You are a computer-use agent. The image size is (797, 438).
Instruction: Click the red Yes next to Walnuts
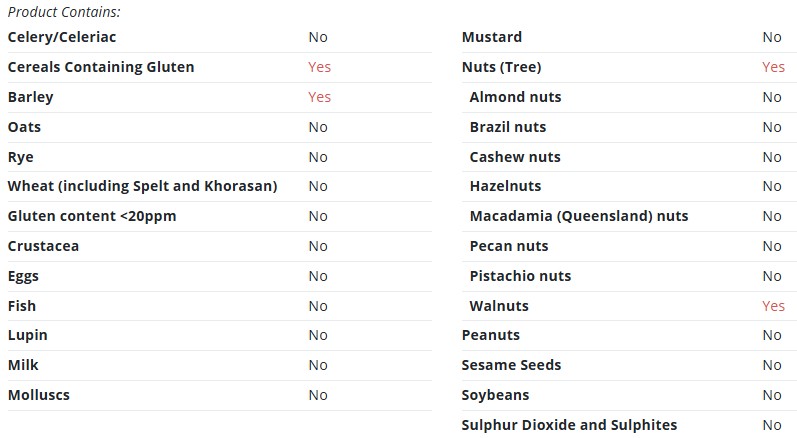[x=773, y=306]
